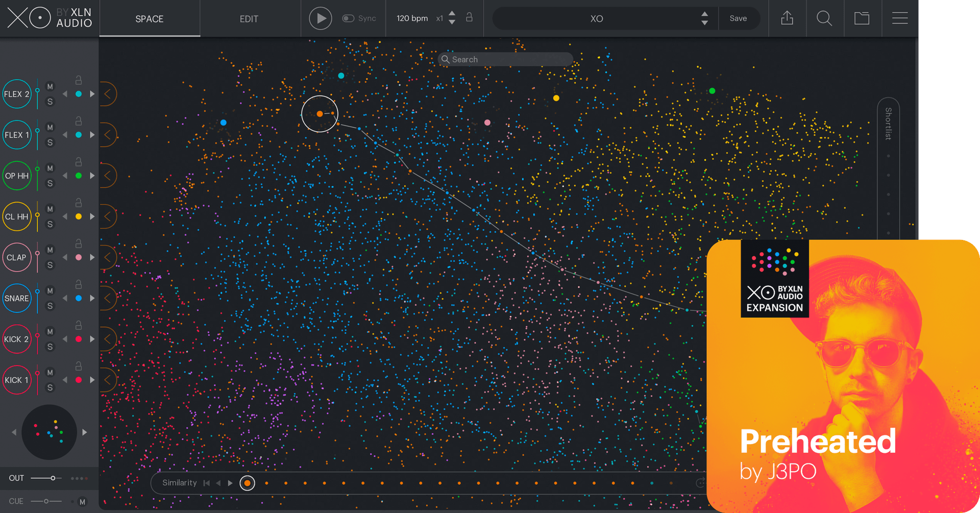Image resolution: width=980 pixels, height=513 pixels.
Task: Click the 120 bpm tempo value
Action: [412, 18]
